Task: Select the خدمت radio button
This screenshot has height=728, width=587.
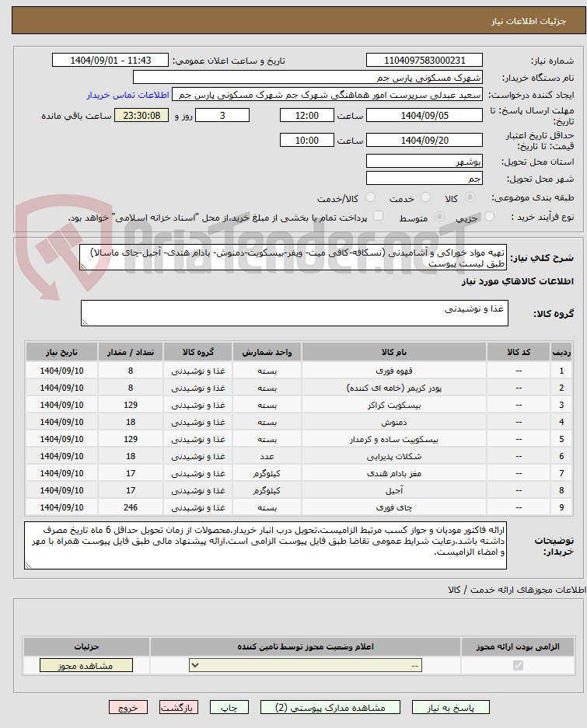Action: (425, 198)
